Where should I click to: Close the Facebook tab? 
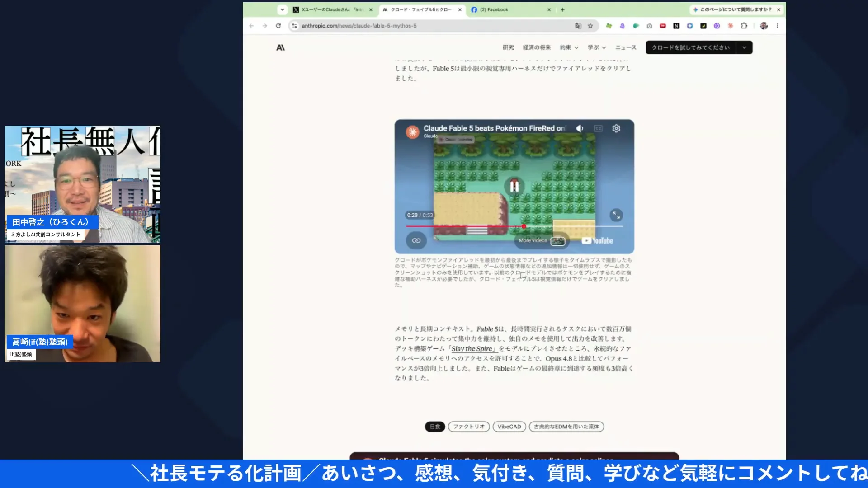(549, 9)
